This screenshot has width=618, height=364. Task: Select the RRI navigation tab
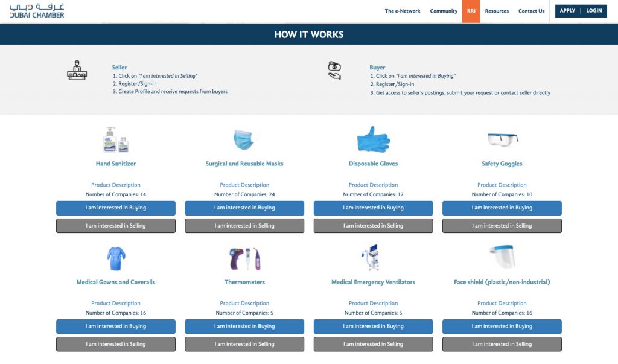pyautogui.click(x=471, y=11)
